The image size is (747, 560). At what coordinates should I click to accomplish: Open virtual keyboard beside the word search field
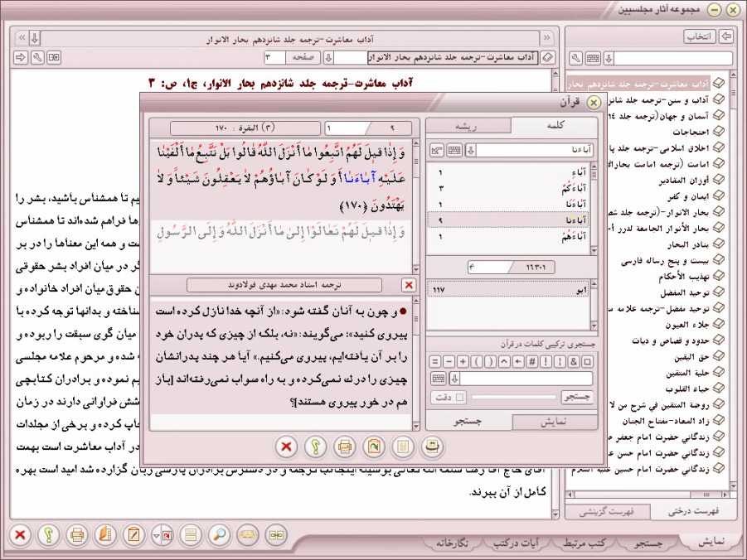[454, 151]
